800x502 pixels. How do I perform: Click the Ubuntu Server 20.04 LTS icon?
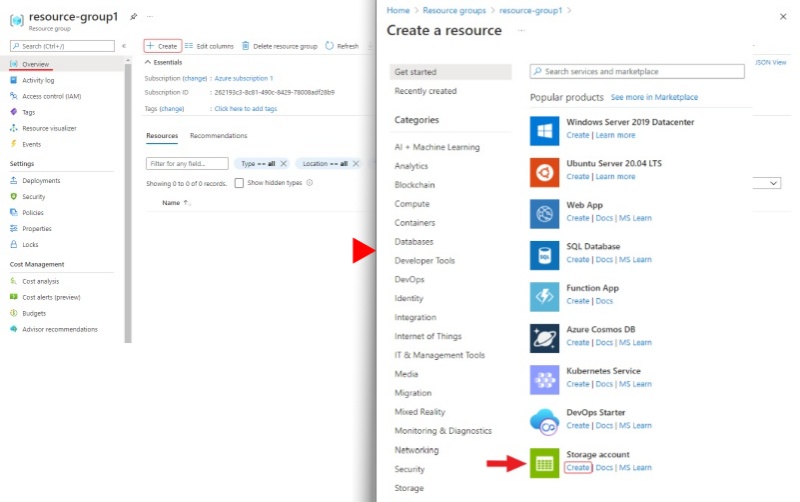pyautogui.click(x=544, y=172)
